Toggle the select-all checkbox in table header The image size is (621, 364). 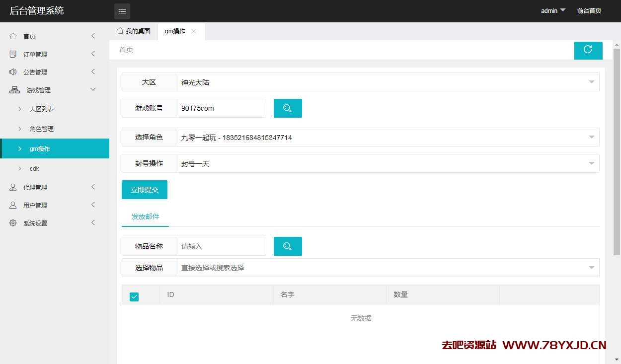[134, 296]
